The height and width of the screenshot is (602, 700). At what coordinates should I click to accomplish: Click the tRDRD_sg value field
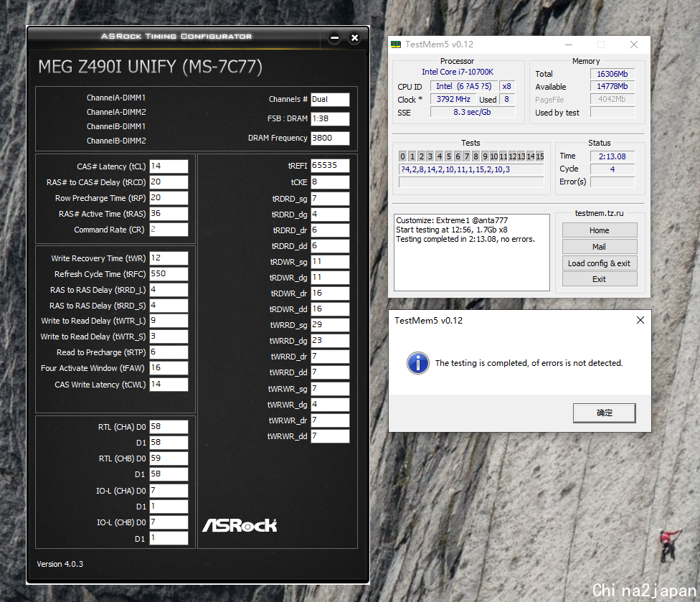[330, 199]
